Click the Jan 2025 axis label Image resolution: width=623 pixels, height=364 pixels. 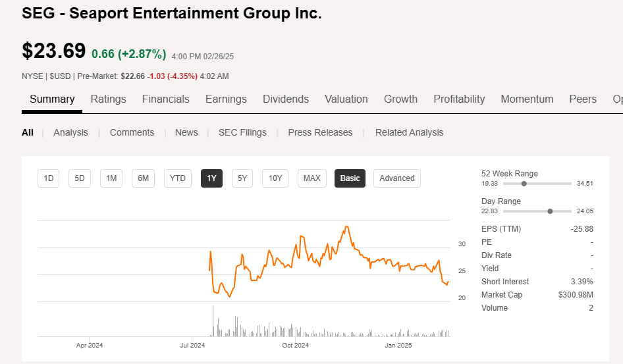(398, 346)
